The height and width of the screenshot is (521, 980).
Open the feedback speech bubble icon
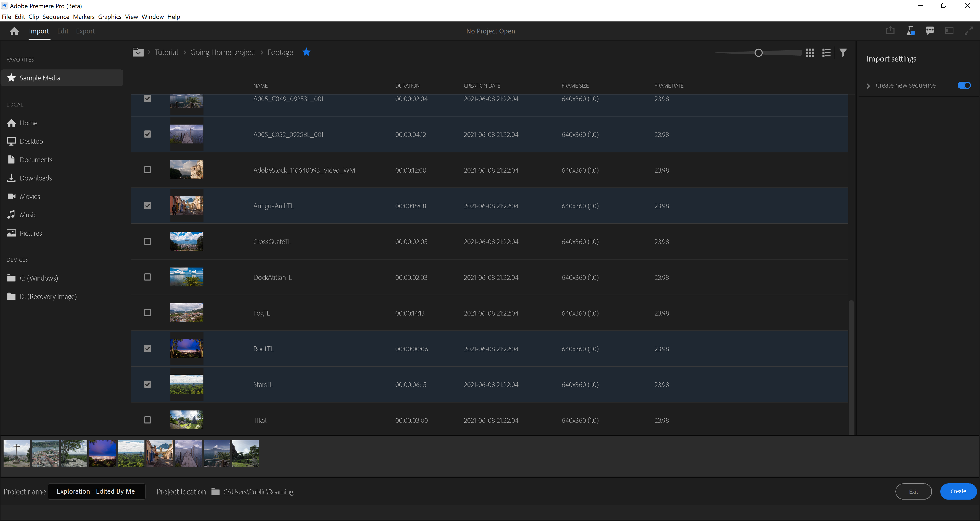tap(930, 31)
